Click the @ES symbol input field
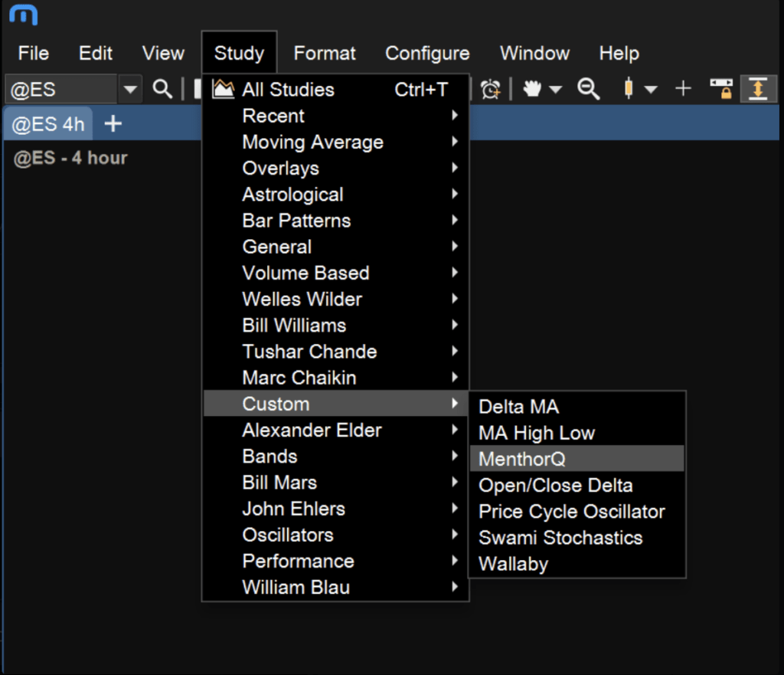The width and height of the screenshot is (784, 675). tap(60, 90)
